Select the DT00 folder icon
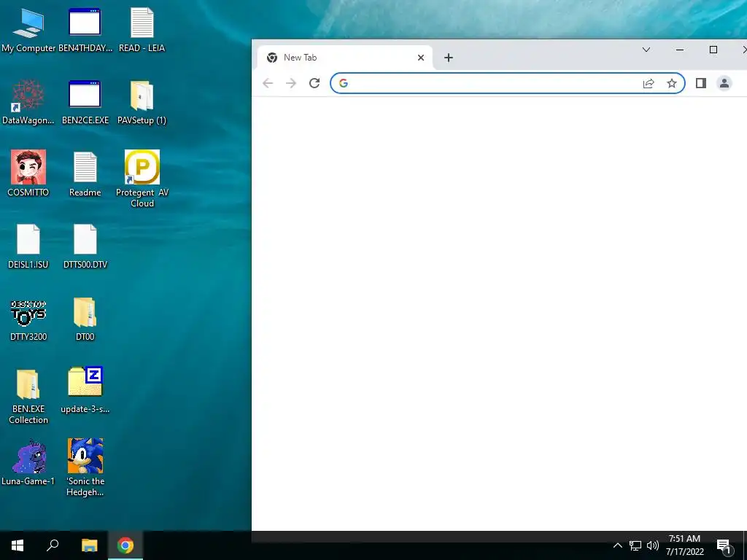Viewport: 747px width, 560px height. pyautogui.click(x=85, y=320)
